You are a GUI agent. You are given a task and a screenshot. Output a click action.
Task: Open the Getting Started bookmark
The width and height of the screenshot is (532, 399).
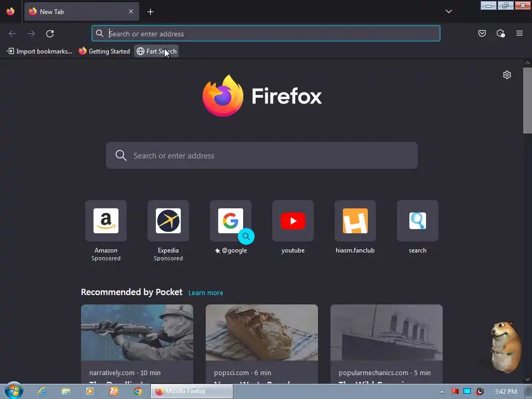click(104, 51)
